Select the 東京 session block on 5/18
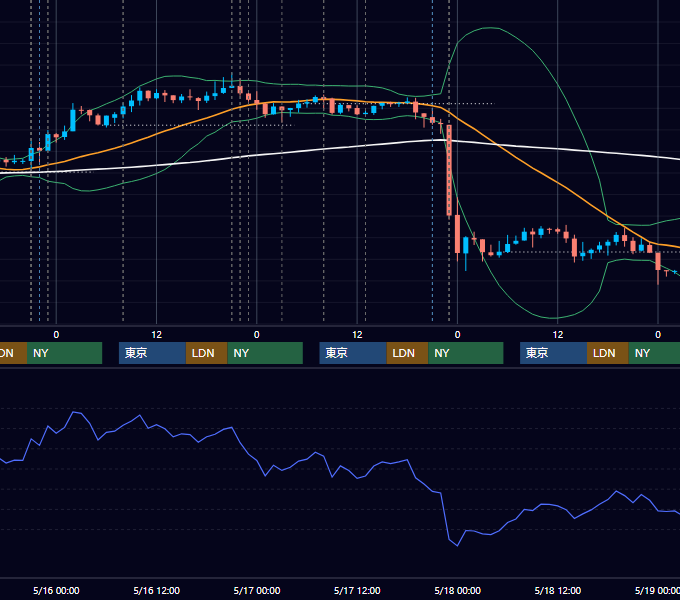 click(553, 353)
